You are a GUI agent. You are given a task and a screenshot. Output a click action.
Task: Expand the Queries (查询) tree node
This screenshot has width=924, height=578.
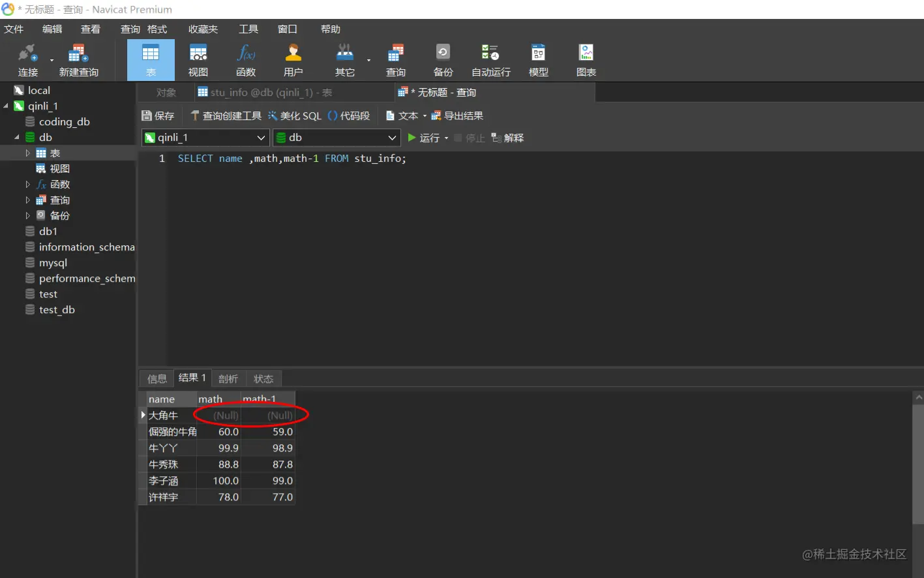click(x=27, y=200)
